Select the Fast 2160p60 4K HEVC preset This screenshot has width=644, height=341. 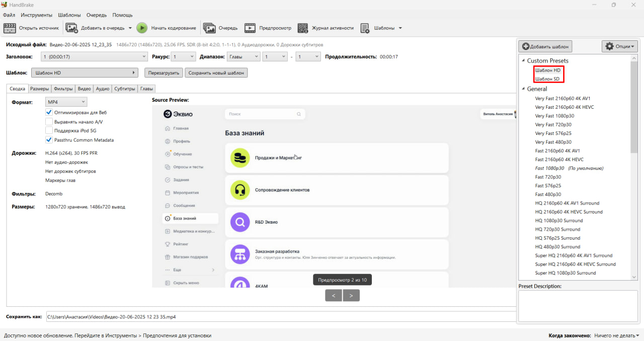tap(559, 159)
